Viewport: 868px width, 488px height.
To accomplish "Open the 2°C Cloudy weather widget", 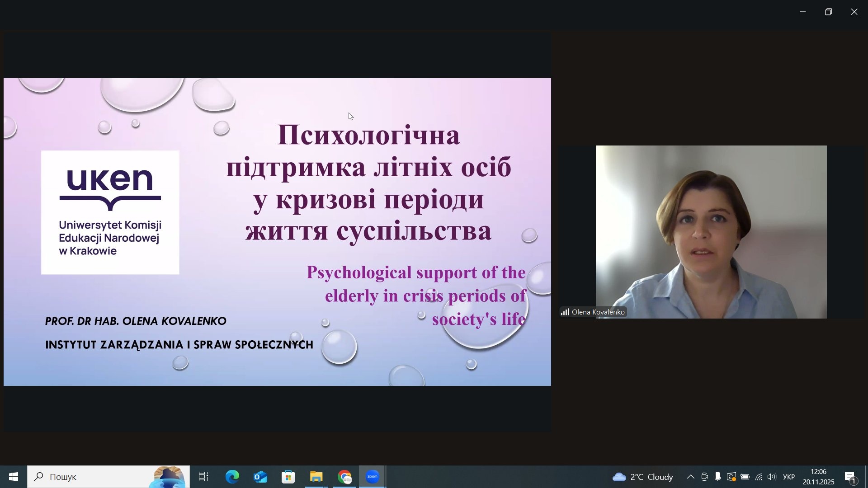I will [x=643, y=477].
